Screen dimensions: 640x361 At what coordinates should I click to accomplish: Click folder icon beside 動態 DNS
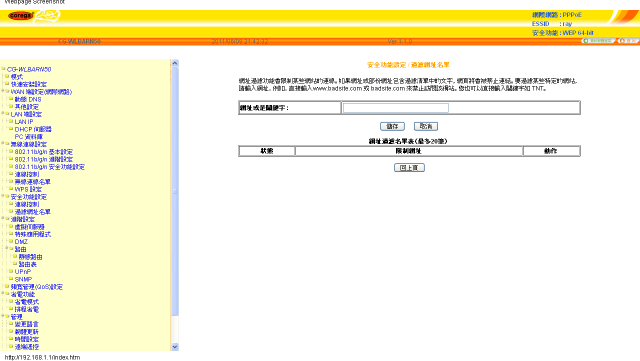(11, 99)
